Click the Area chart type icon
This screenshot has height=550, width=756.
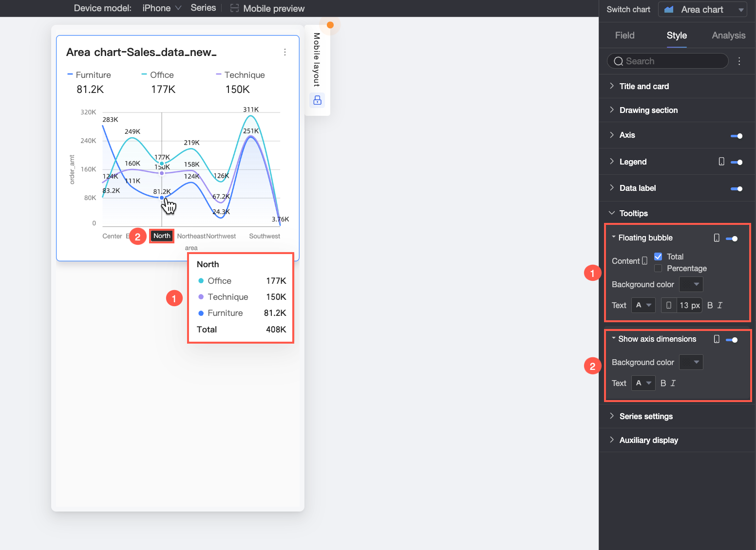pos(669,9)
